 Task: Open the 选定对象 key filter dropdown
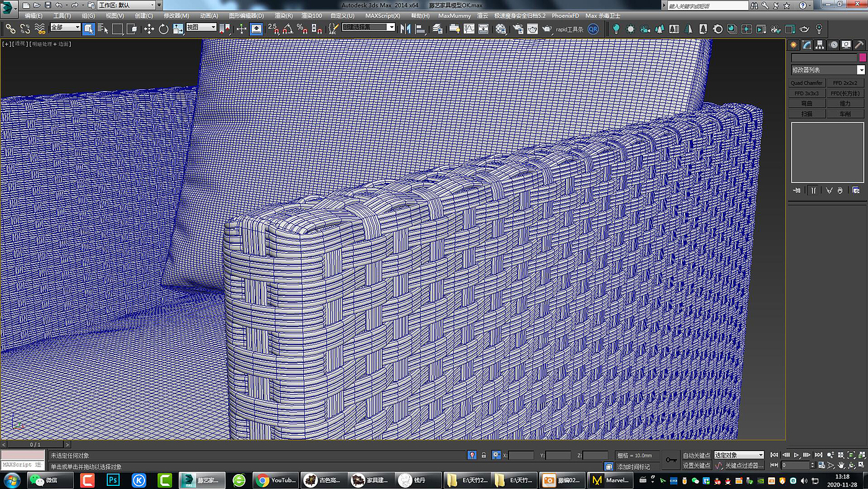tap(739, 455)
